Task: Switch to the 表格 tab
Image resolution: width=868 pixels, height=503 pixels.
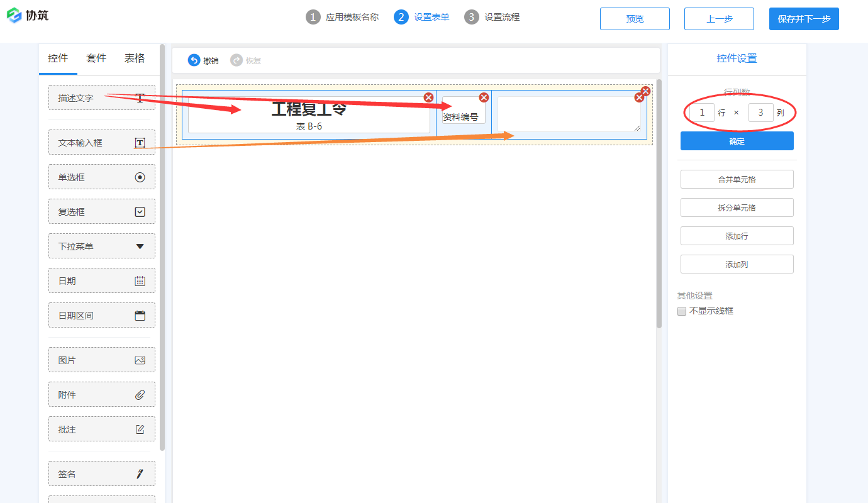Action: (134, 58)
